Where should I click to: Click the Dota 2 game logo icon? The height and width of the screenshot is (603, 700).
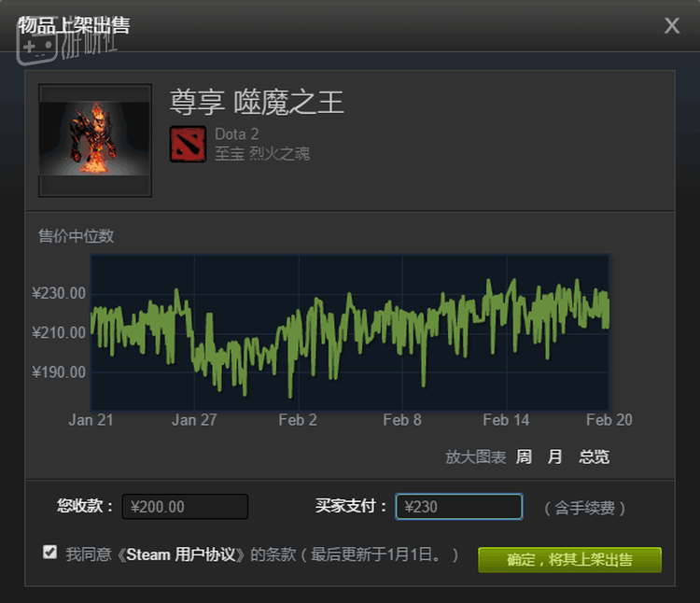coord(188,144)
